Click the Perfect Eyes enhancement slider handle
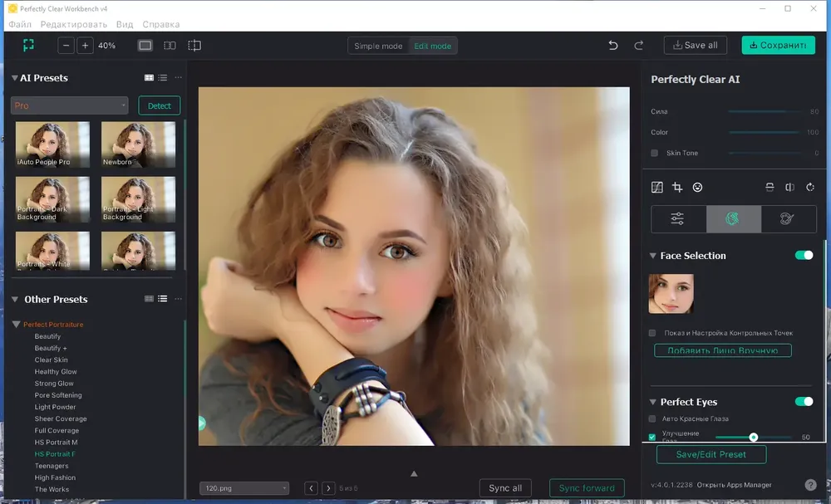Viewport: 831px width, 504px height. (754, 437)
